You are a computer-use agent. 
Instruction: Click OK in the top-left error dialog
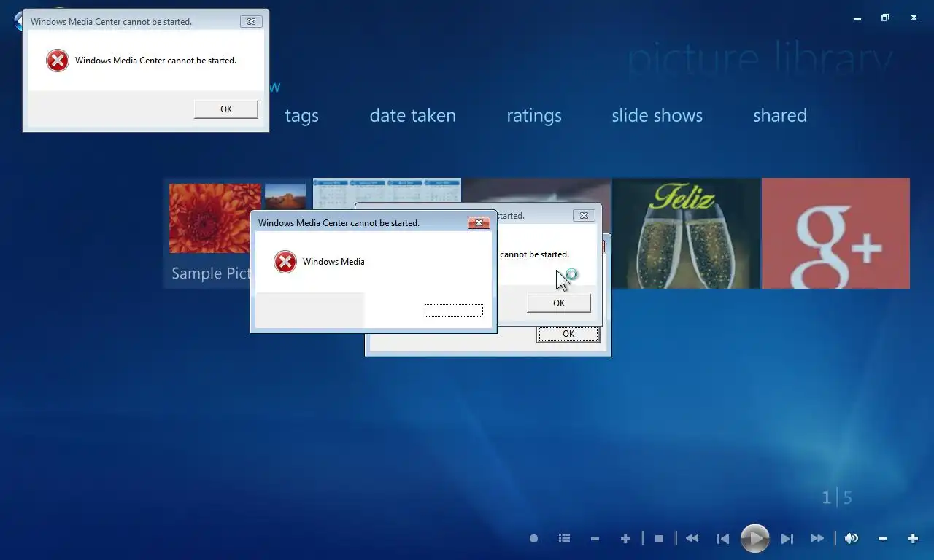coord(226,109)
